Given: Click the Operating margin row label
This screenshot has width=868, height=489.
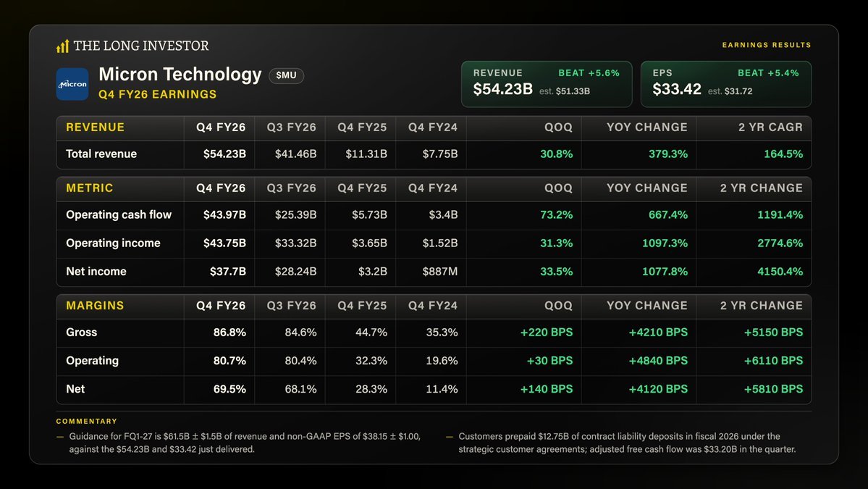Looking at the screenshot, I should coord(92,361).
